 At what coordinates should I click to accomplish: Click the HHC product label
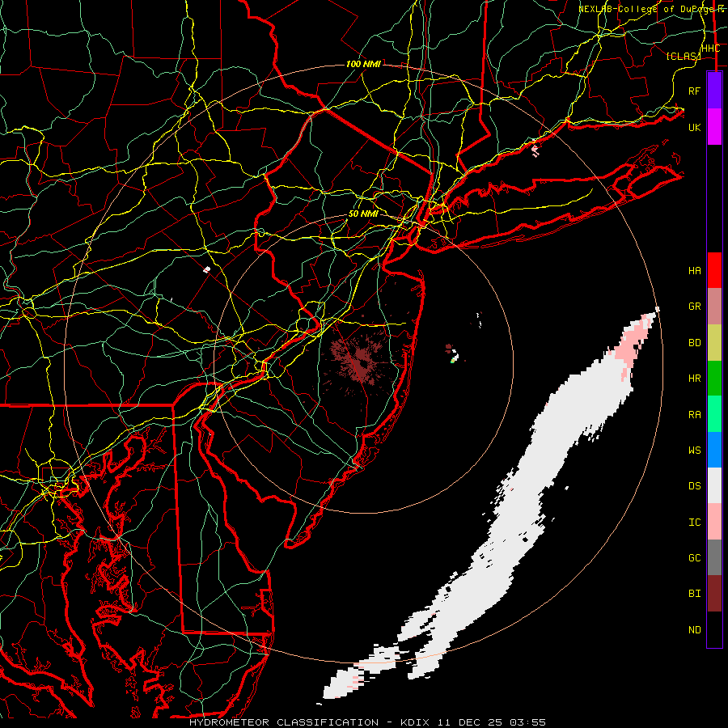pos(710,49)
